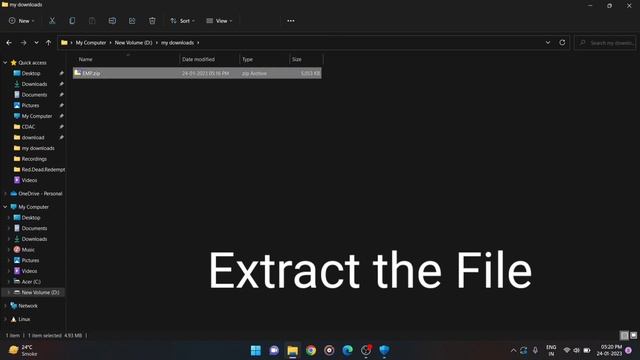Expand the Network node
Screen dimensions: 640x360
(5, 306)
